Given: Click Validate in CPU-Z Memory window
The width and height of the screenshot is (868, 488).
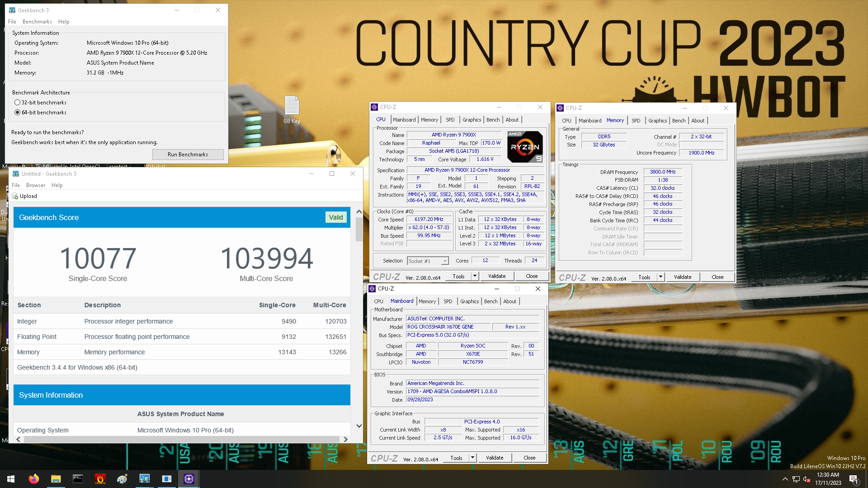Looking at the screenshot, I should (682, 277).
